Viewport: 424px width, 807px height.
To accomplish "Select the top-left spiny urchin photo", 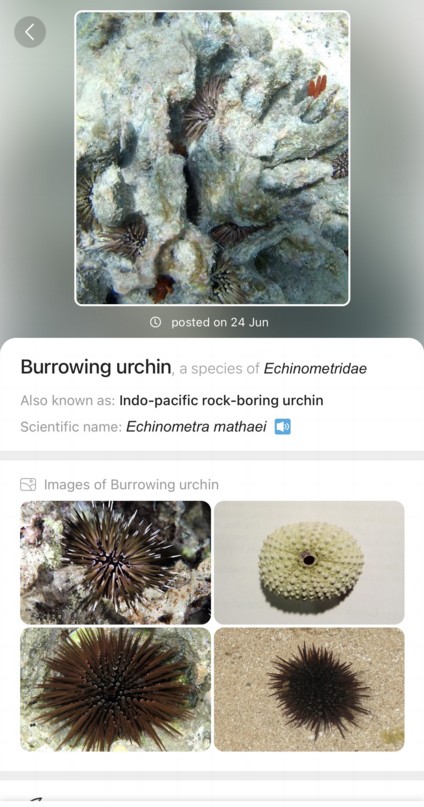I will coord(115,562).
